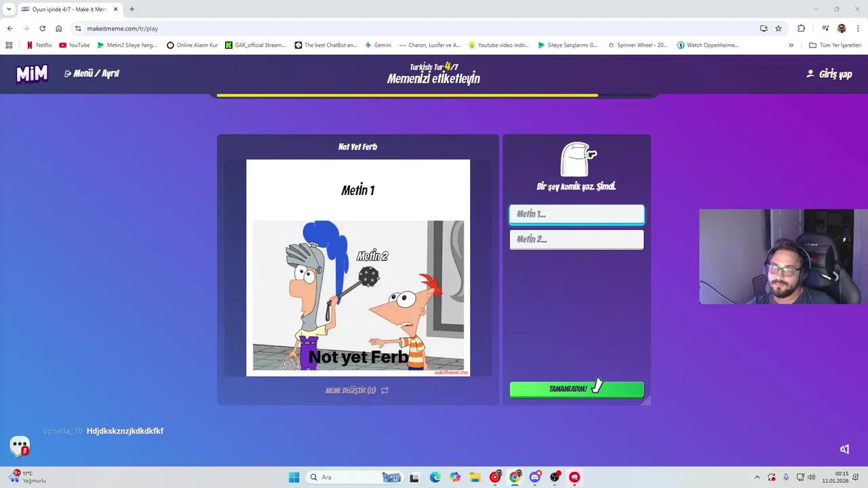Click the MiM logo

pyautogui.click(x=32, y=74)
